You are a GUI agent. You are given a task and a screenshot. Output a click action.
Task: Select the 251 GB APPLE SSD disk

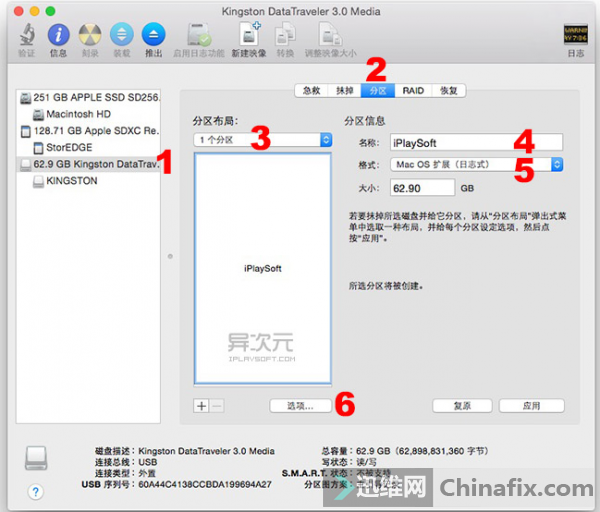(89, 98)
